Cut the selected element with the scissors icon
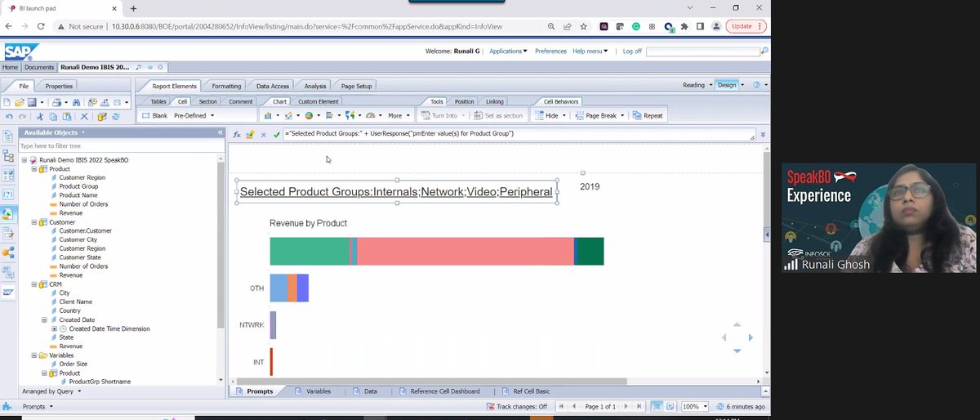This screenshot has width=980, height=420. coord(39,116)
